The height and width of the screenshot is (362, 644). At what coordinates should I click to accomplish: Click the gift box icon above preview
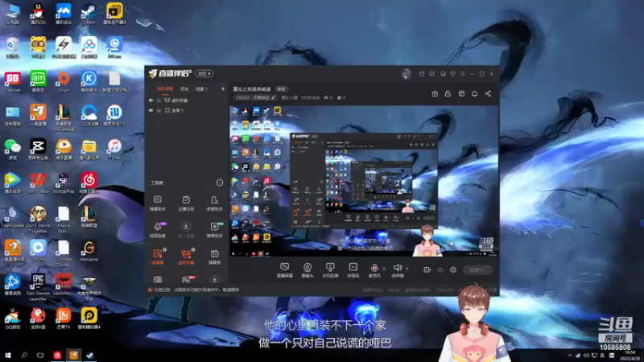(x=435, y=93)
